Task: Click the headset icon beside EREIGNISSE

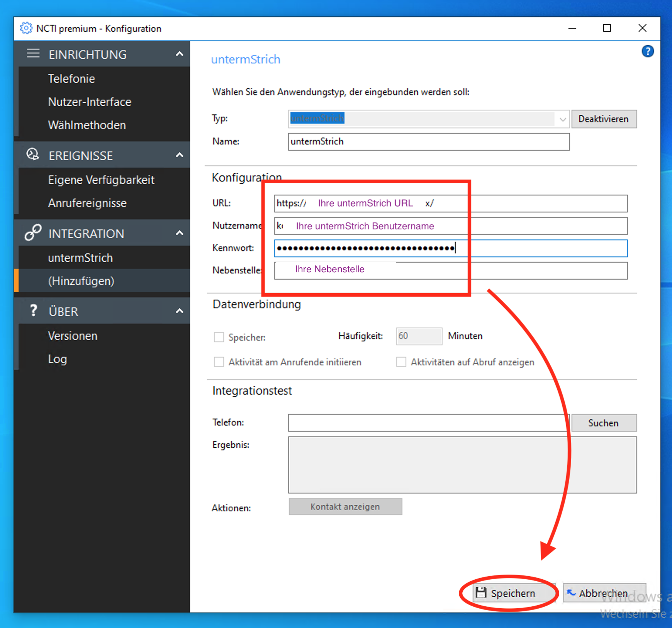Action: pyautogui.click(x=33, y=155)
